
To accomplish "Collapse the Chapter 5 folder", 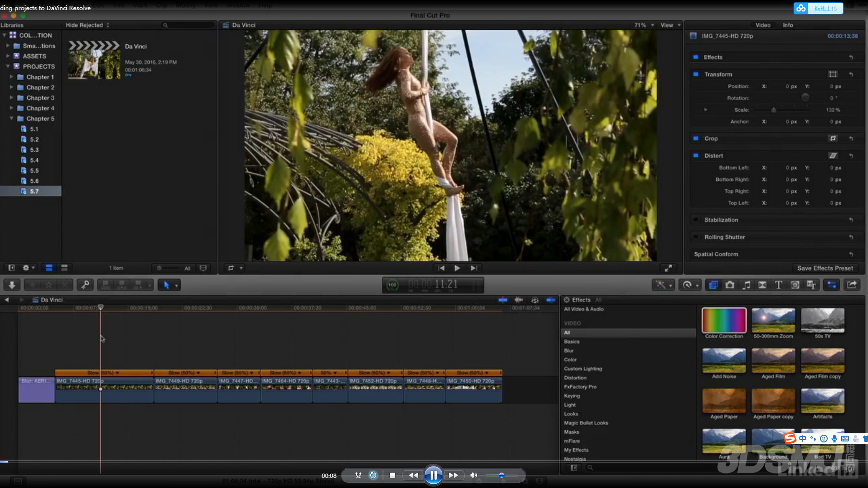I will [12, 119].
